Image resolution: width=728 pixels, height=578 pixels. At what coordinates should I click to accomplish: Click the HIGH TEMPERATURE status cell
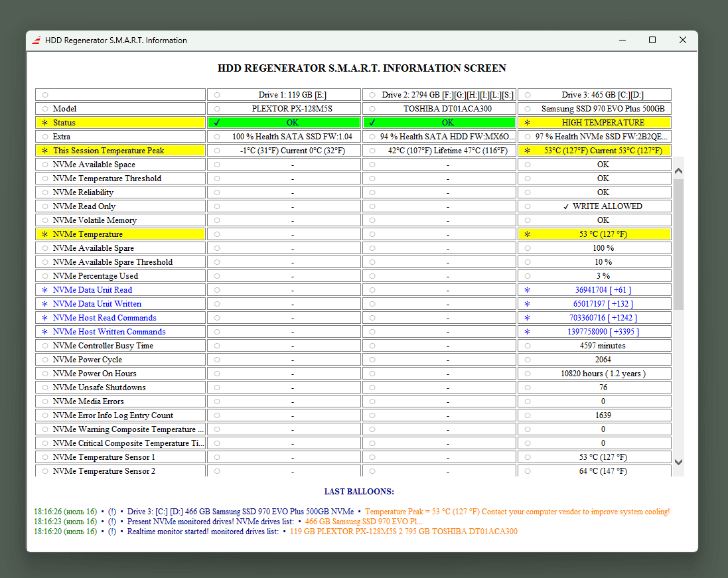[x=595, y=123]
